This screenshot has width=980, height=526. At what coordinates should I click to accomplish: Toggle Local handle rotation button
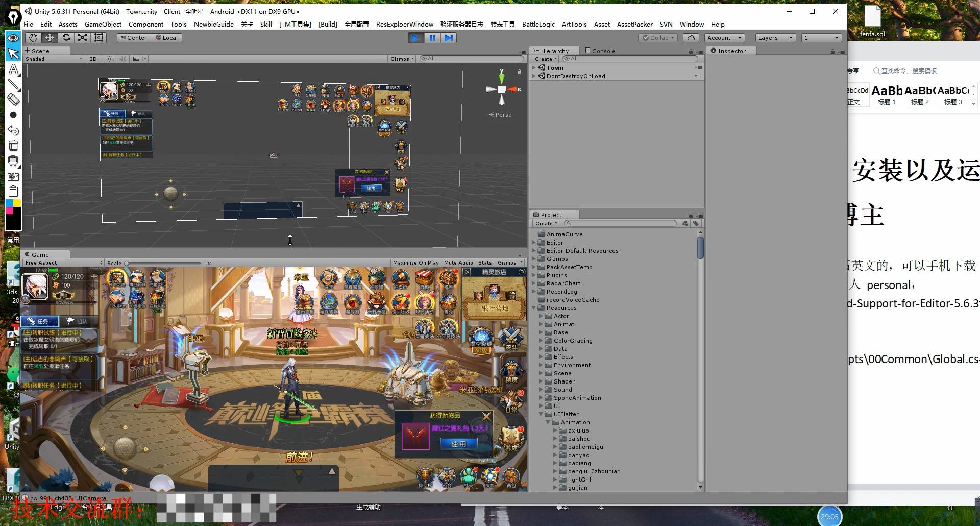coord(166,38)
